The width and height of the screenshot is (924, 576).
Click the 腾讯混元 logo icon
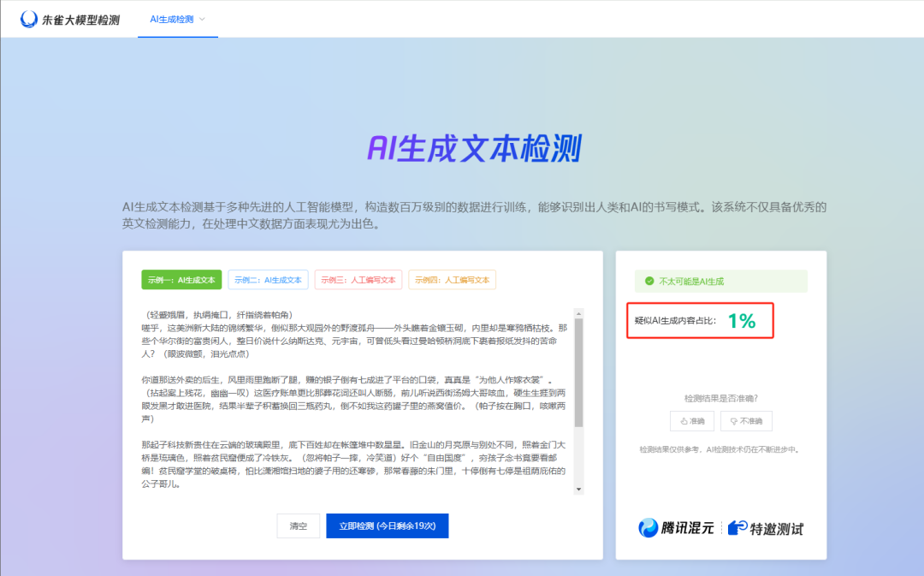(x=649, y=527)
